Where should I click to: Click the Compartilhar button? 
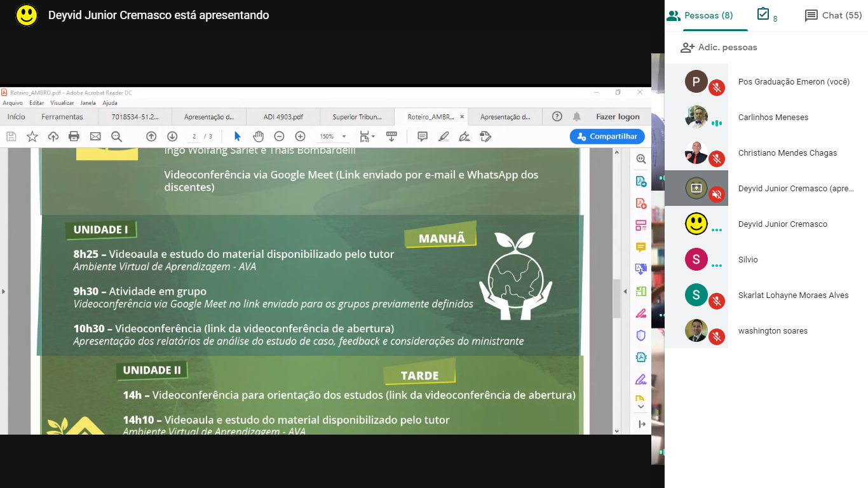(x=607, y=136)
